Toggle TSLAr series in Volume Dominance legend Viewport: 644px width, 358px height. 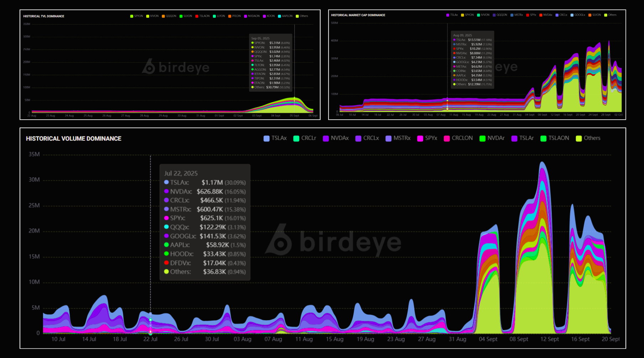click(x=523, y=138)
